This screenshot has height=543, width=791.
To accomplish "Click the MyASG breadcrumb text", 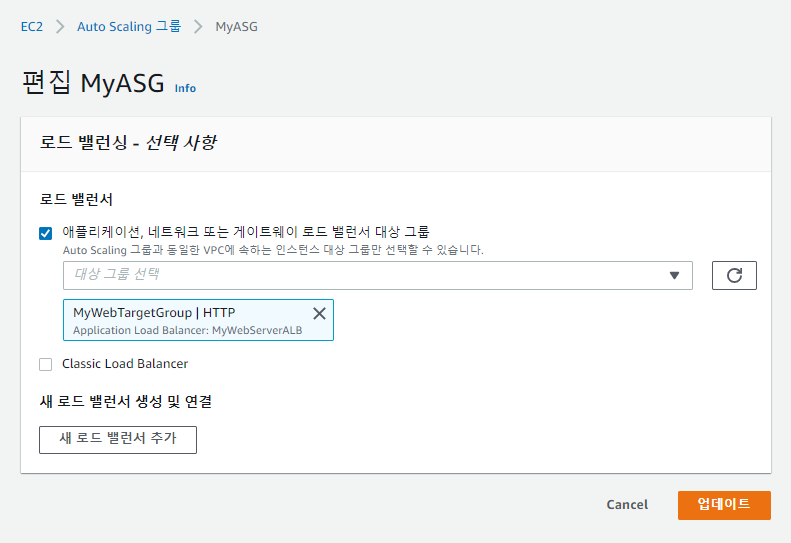I will click(x=237, y=27).
